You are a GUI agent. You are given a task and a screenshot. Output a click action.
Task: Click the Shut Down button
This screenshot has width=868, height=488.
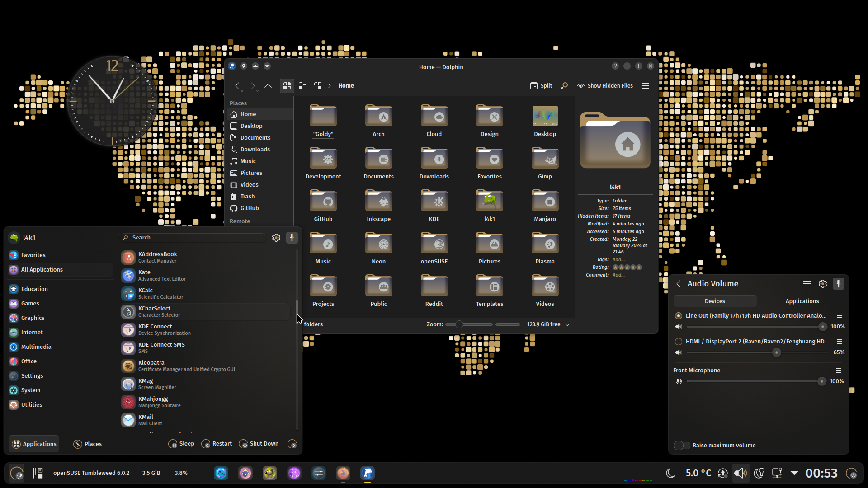click(x=259, y=444)
